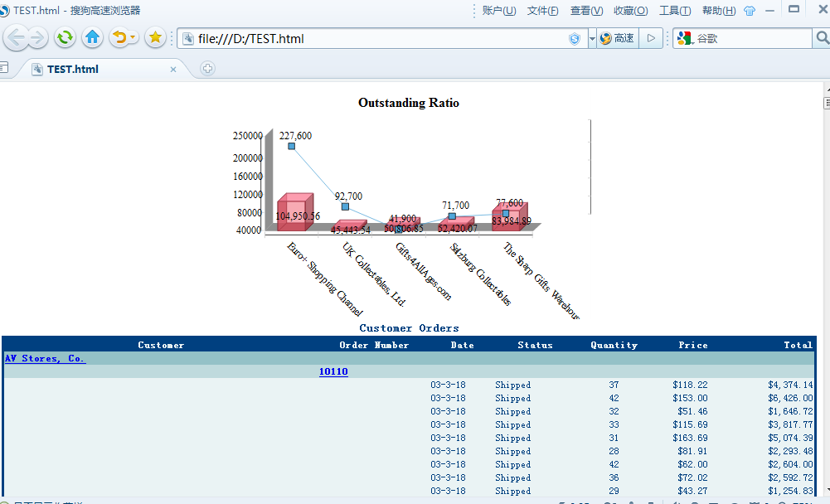Click the $5,074.39 total cell
830x504 pixels.
pos(790,438)
